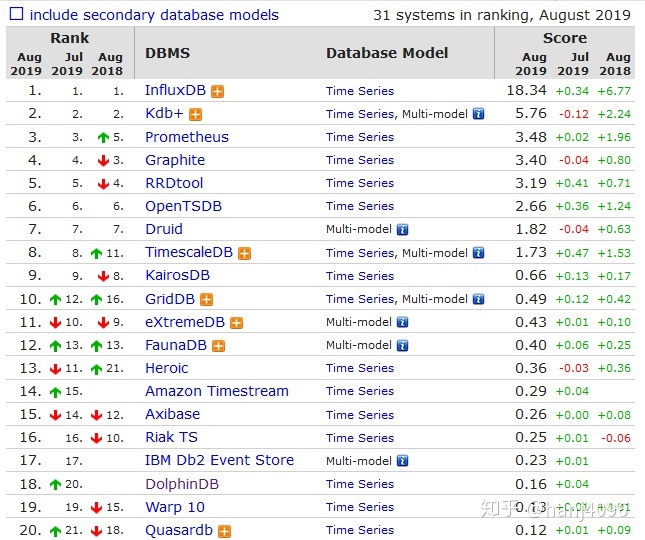This screenshot has width=645, height=540.
Task: Open the TimescaleDB link
Action: pos(189,252)
